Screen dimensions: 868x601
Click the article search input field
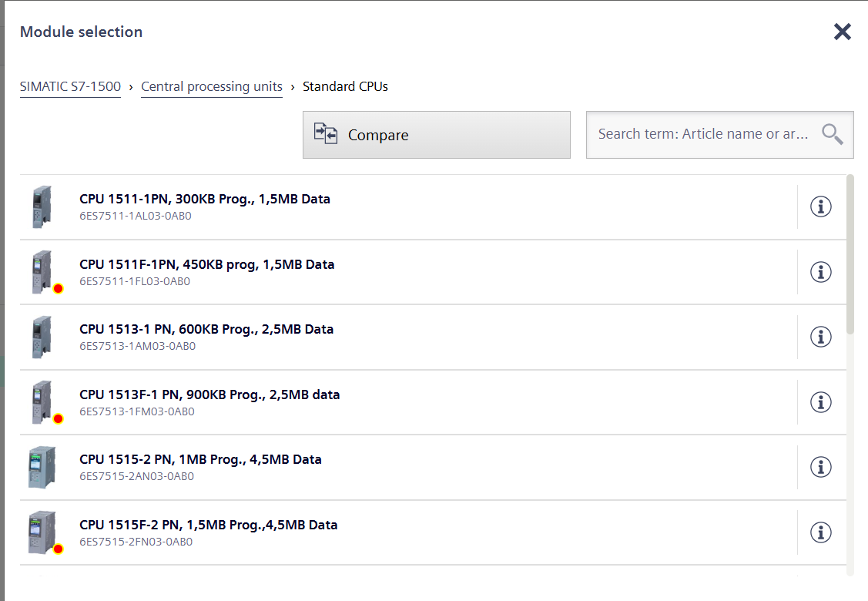pos(702,135)
